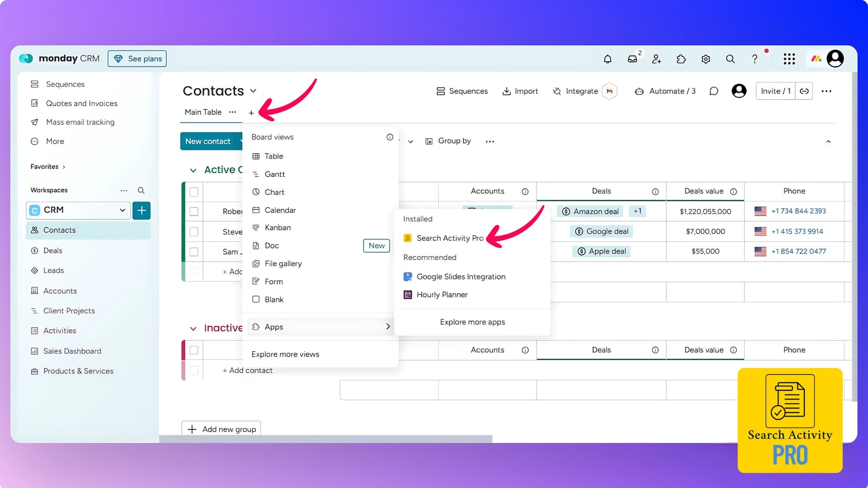Open the apps marketplace puzzle icon

pos(681,59)
